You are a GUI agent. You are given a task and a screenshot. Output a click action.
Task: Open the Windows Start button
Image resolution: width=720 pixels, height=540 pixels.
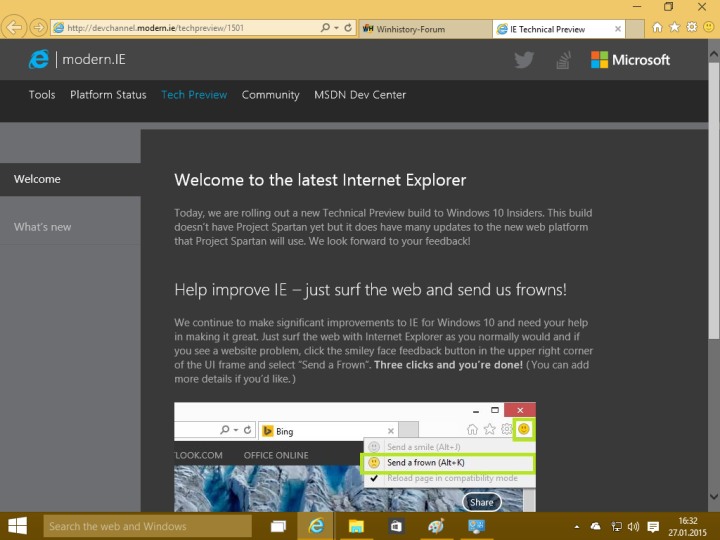click(x=17, y=526)
